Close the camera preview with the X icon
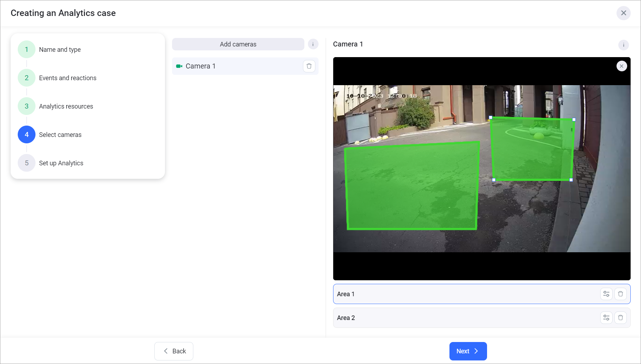 tap(621, 66)
